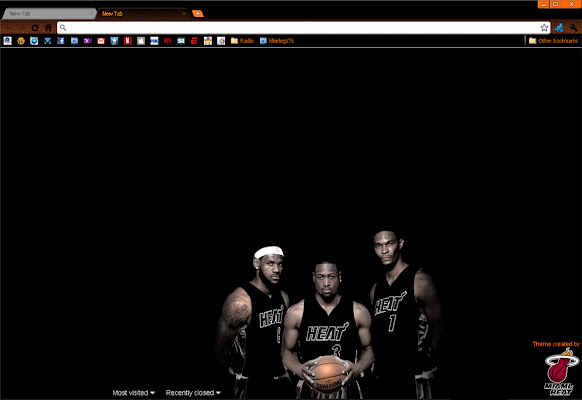Close the active orange New Tab
Screen dimensions: 582x400
184,14
